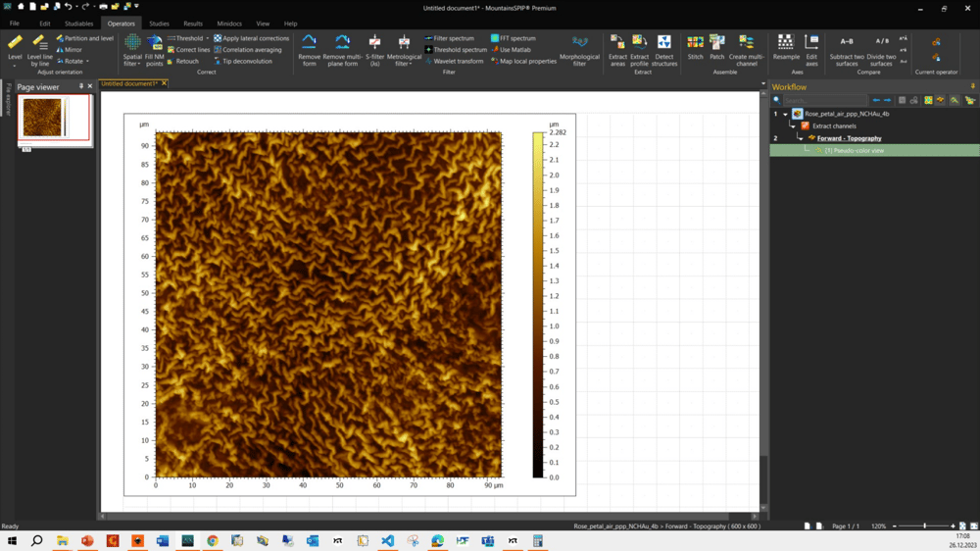Go to next workflow step arrow
Image resolution: width=980 pixels, height=551 pixels.
pos(888,100)
